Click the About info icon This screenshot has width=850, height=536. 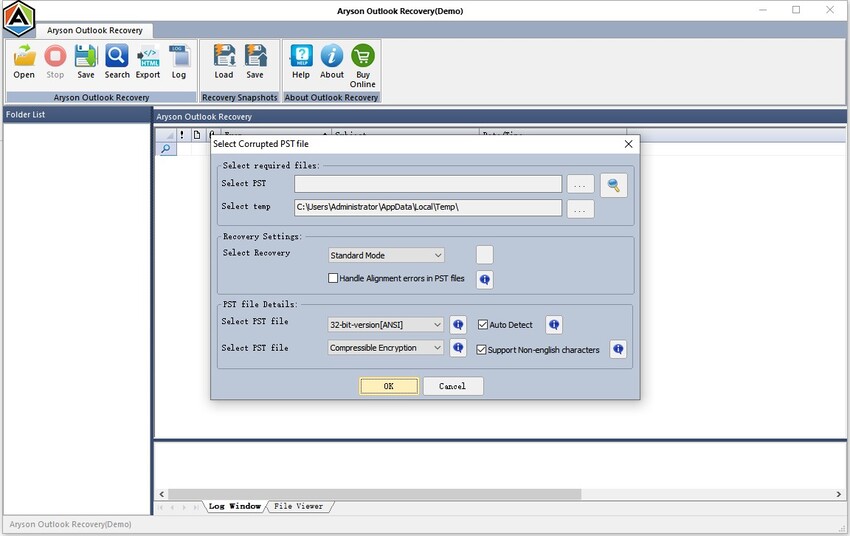coord(331,58)
